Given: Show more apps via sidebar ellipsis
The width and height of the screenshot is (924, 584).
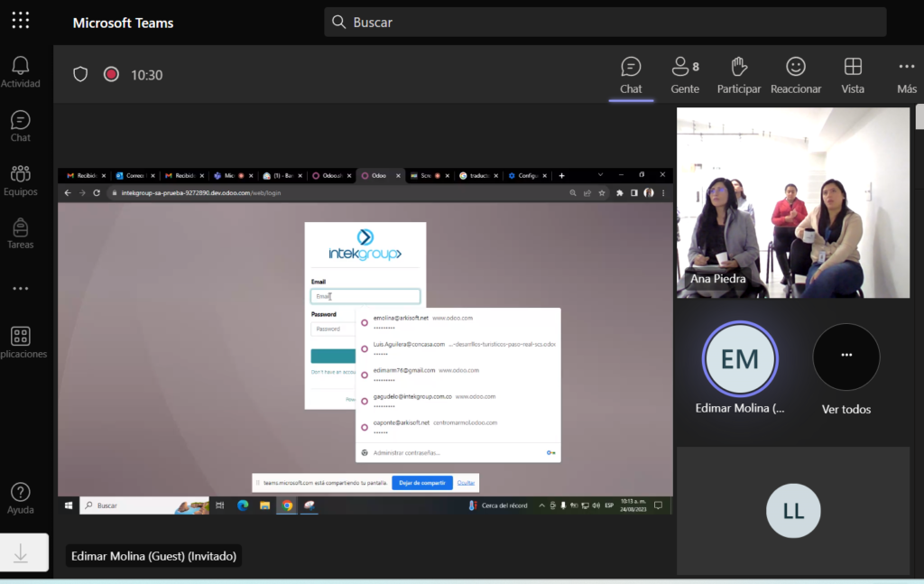Looking at the screenshot, I should (21, 289).
